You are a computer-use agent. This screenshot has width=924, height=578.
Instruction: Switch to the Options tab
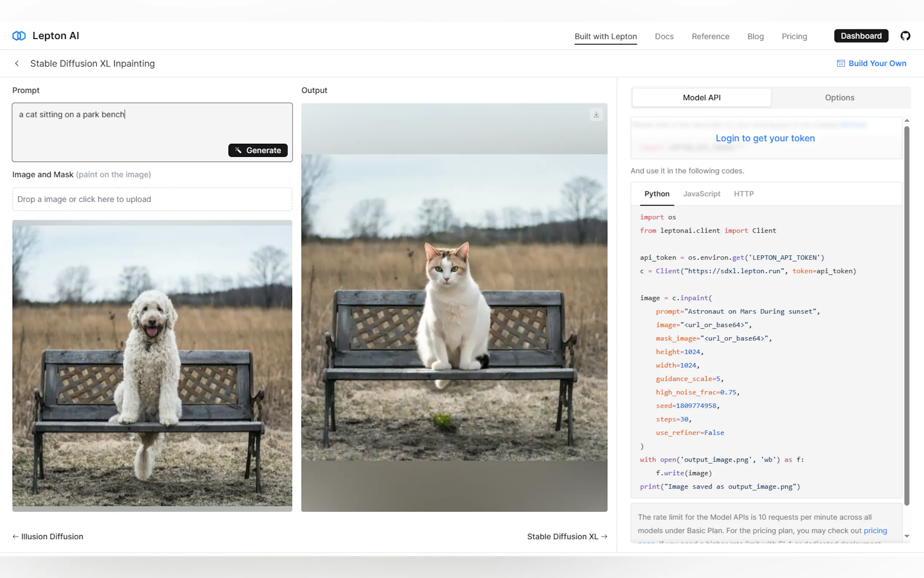839,98
